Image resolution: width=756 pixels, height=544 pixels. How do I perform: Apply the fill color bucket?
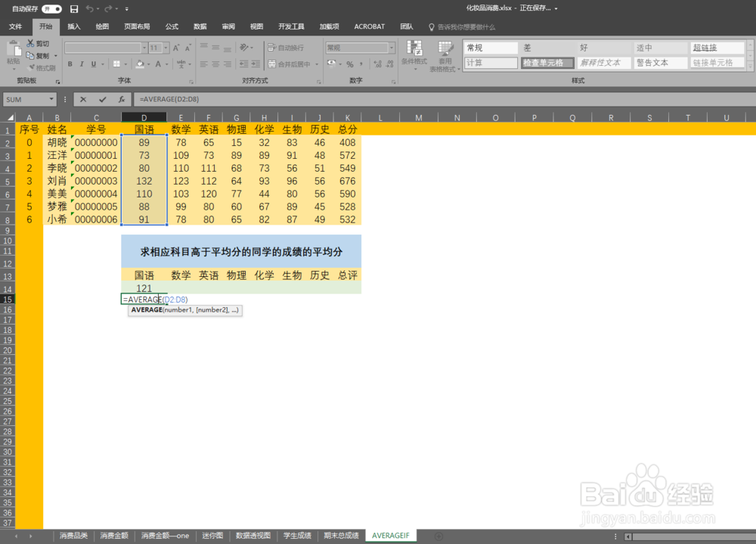click(x=141, y=64)
